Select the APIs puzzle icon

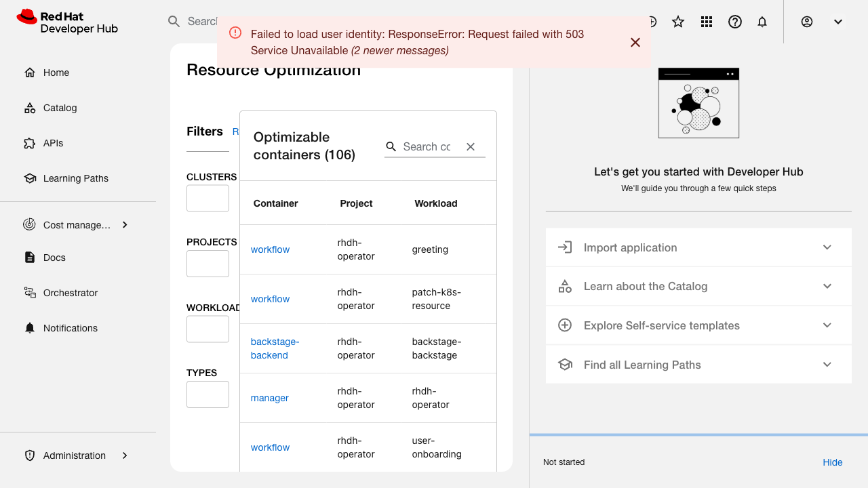coord(29,143)
